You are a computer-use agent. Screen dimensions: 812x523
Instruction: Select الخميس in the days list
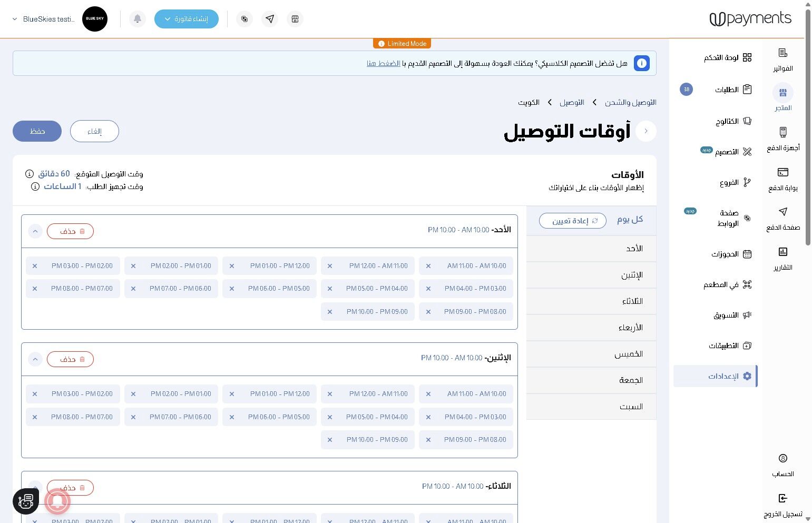pos(591,354)
